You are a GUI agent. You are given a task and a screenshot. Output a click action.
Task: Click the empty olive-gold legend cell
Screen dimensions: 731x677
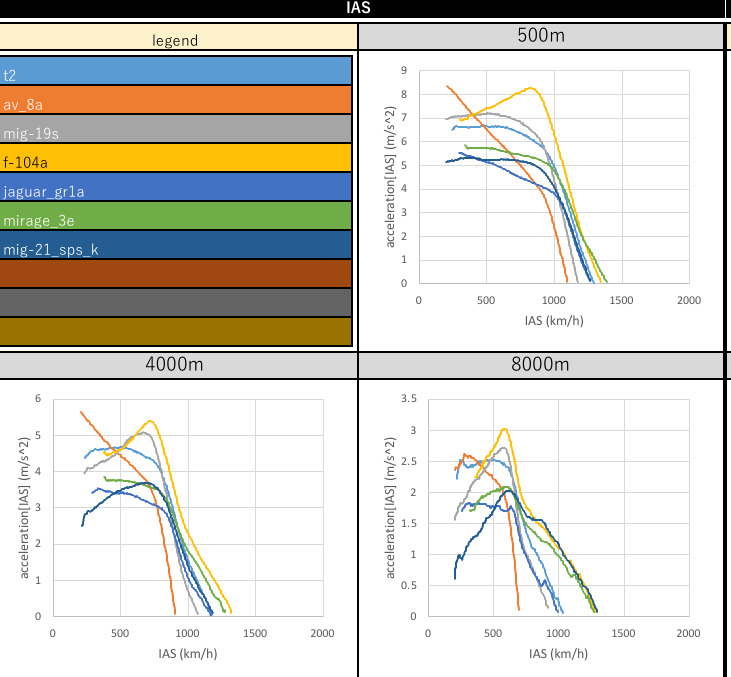tap(176, 331)
